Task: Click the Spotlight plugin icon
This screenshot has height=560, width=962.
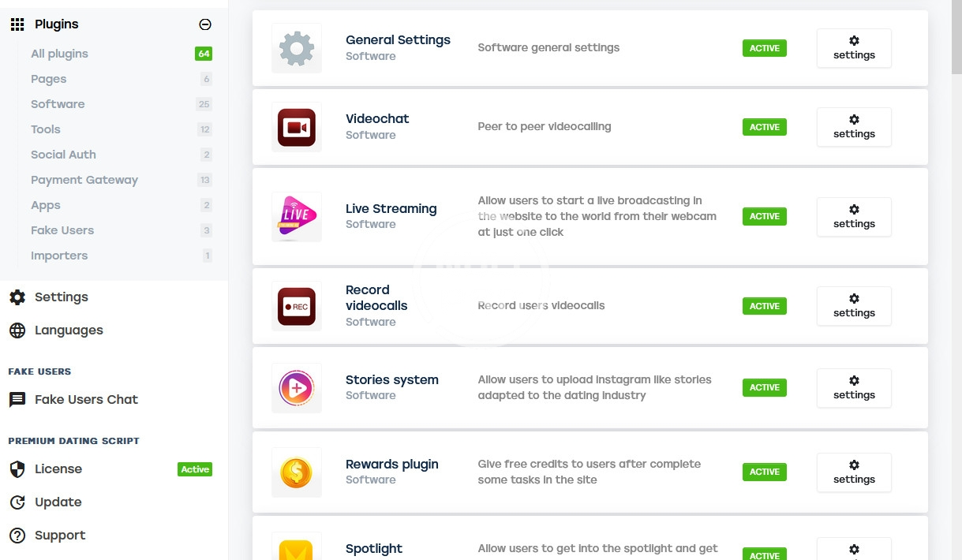Action: coord(297,548)
